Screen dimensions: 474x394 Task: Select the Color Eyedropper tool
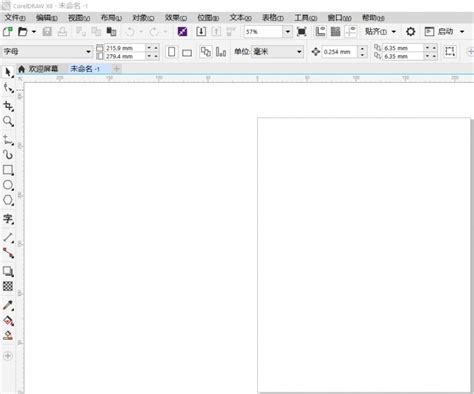[x=8, y=305]
